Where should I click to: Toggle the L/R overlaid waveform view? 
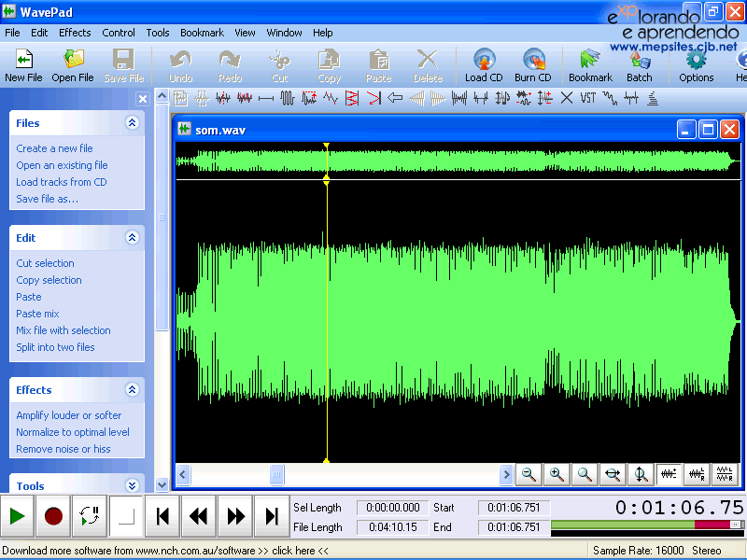click(697, 474)
